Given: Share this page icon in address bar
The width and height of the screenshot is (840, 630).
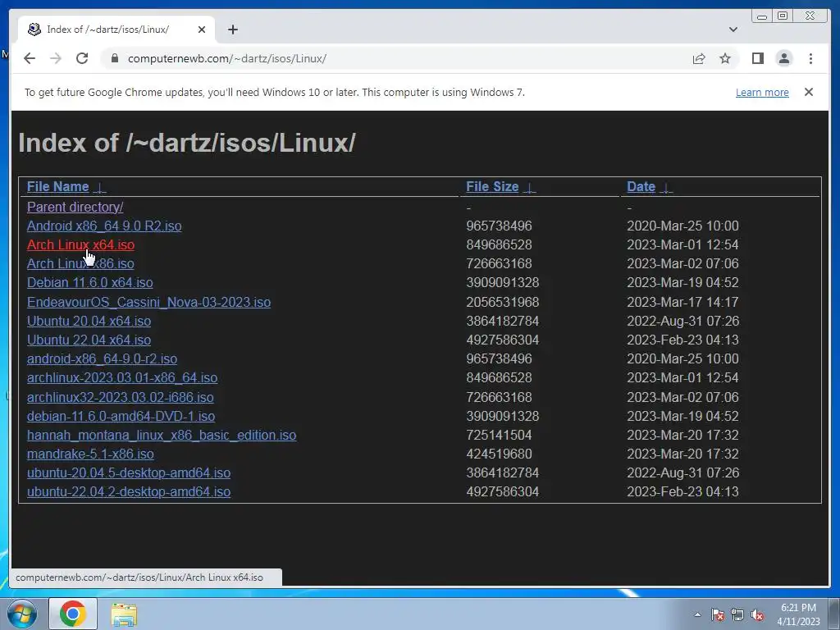Looking at the screenshot, I should pyautogui.click(x=699, y=58).
